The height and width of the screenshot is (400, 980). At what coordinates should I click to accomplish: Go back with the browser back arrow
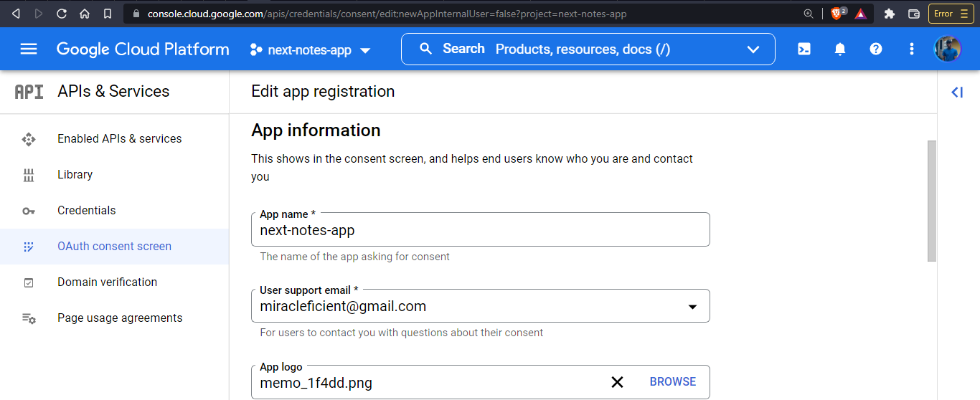[x=16, y=14]
